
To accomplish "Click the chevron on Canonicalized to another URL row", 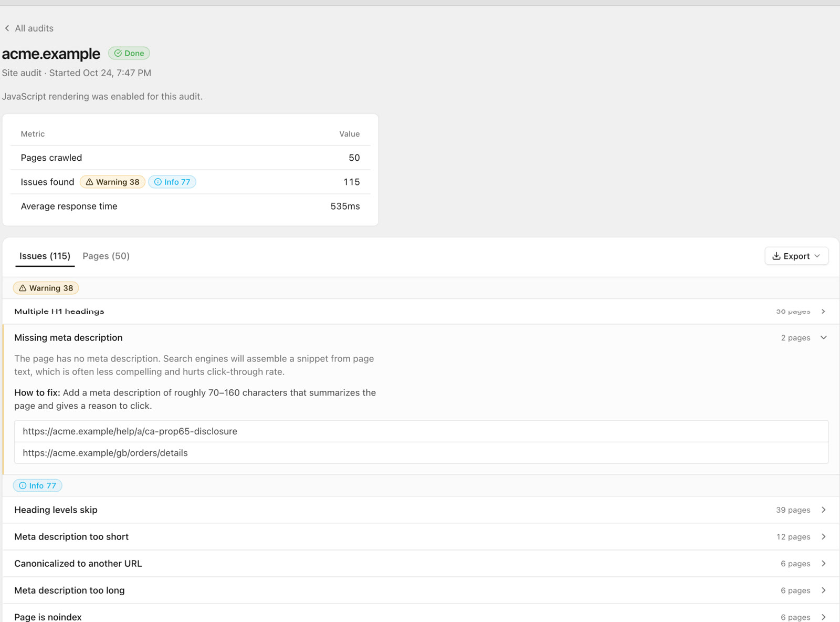I will (x=823, y=563).
